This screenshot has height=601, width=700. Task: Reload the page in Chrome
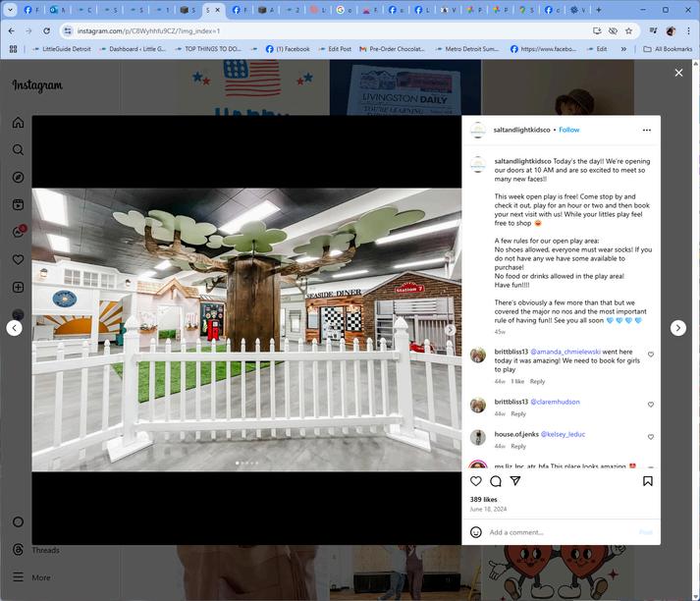point(46,30)
